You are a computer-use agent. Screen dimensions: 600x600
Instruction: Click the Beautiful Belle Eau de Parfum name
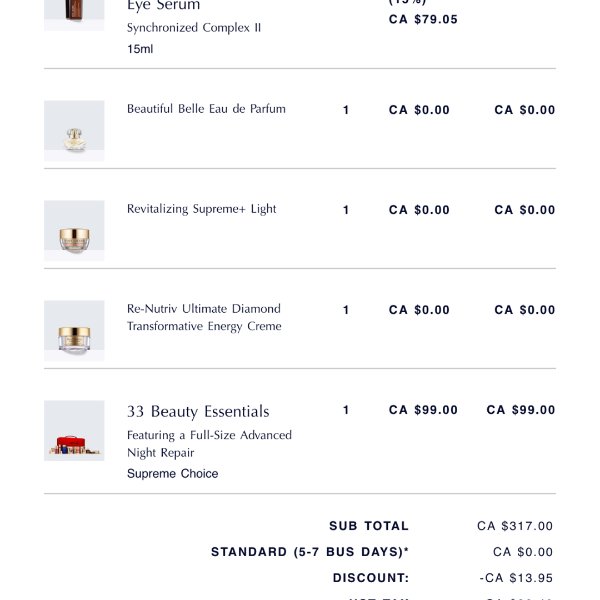pyautogui.click(x=206, y=109)
